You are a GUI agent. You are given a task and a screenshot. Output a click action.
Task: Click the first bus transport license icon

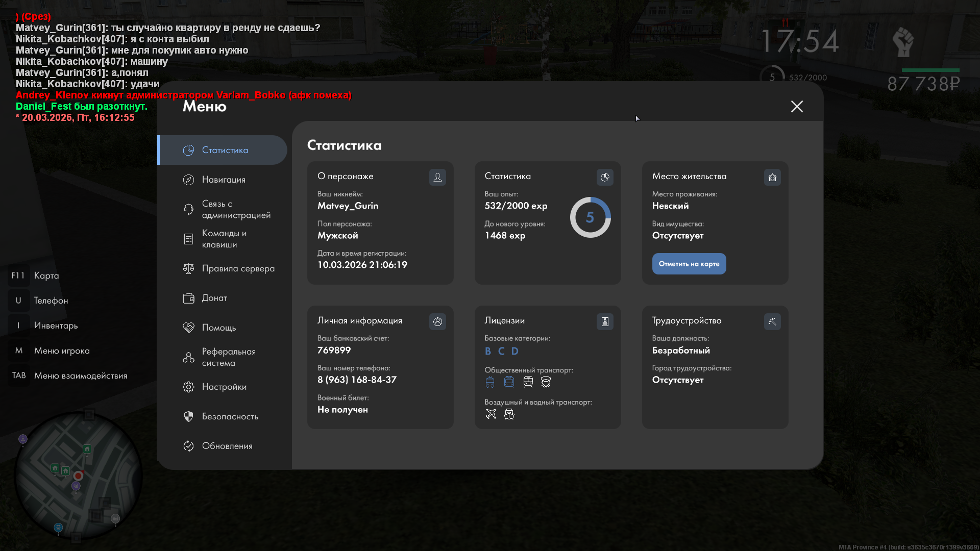click(490, 382)
